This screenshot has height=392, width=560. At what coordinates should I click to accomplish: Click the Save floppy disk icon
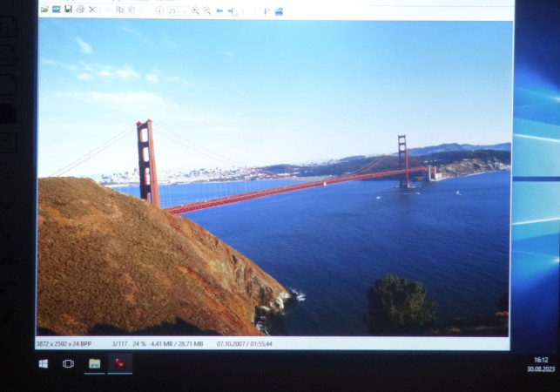[x=68, y=10]
